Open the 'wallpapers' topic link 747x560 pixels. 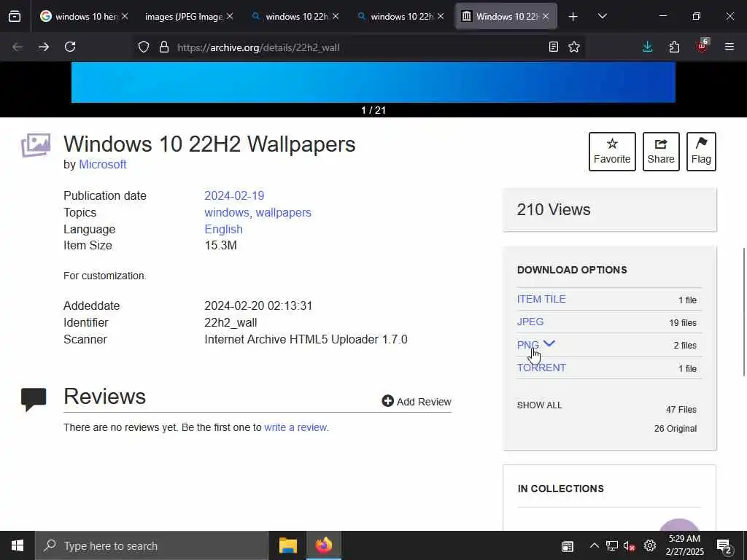(x=284, y=212)
